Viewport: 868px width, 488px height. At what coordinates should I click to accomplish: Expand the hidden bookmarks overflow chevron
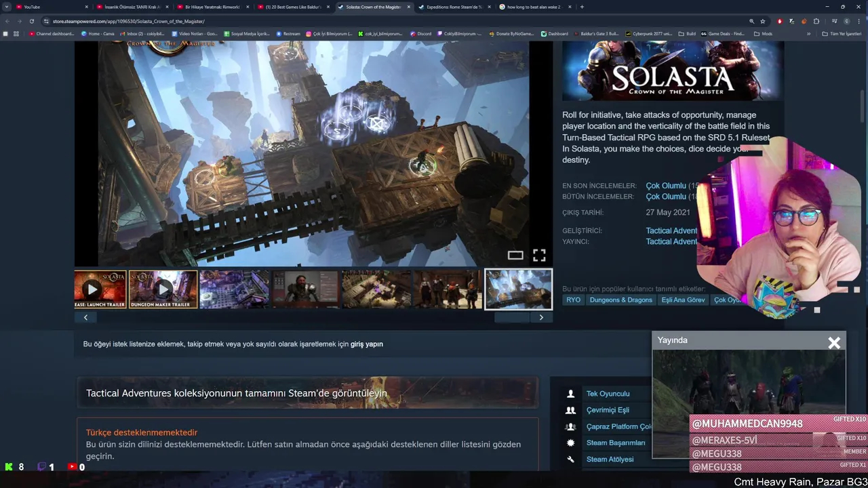pos(808,33)
